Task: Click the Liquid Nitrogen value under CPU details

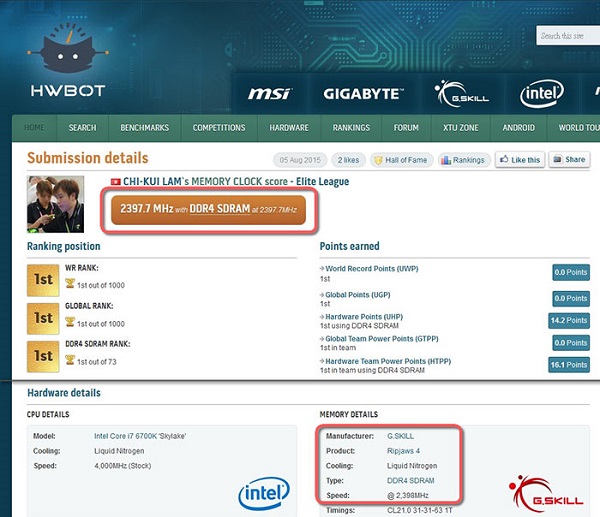Action: tap(119, 451)
